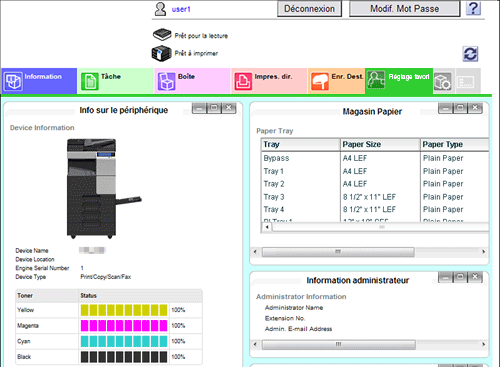The width and height of the screenshot is (500, 367).
Task: Click the Tray column header
Action: coord(301,145)
